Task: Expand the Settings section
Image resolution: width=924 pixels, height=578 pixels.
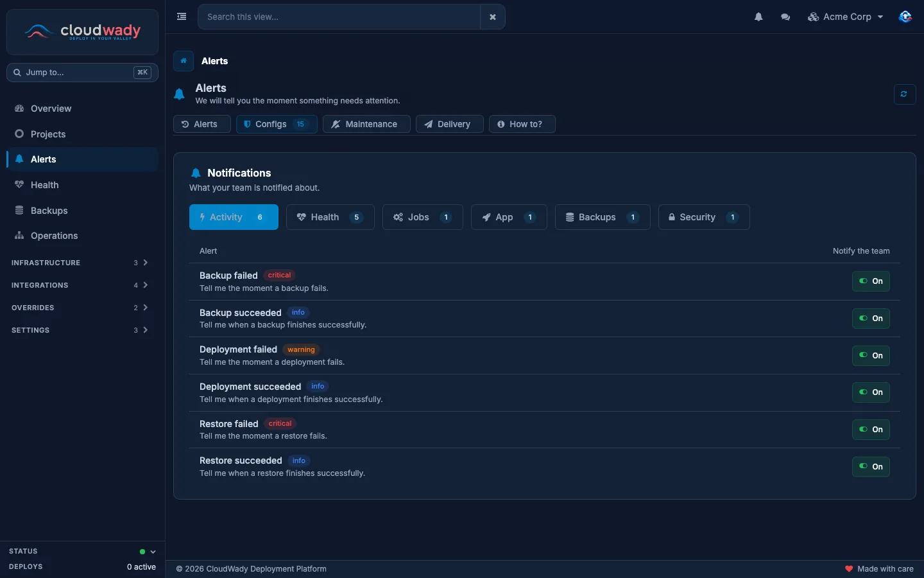Action: pyautogui.click(x=82, y=330)
